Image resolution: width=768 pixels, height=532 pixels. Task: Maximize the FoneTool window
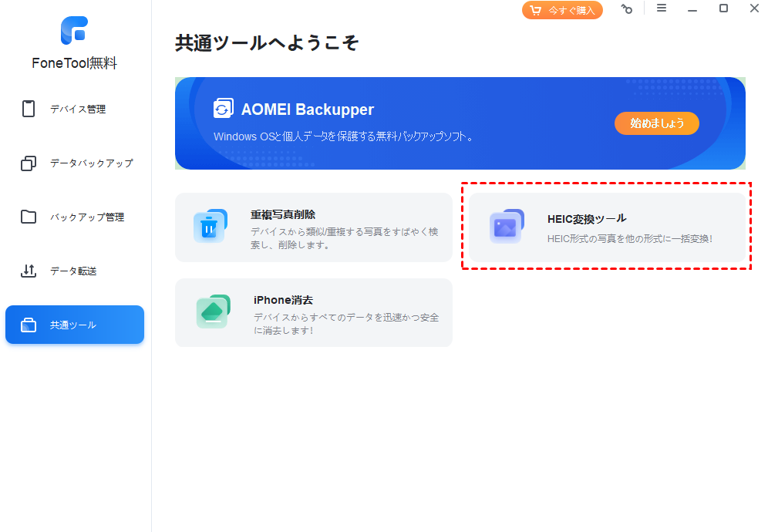pos(723,8)
